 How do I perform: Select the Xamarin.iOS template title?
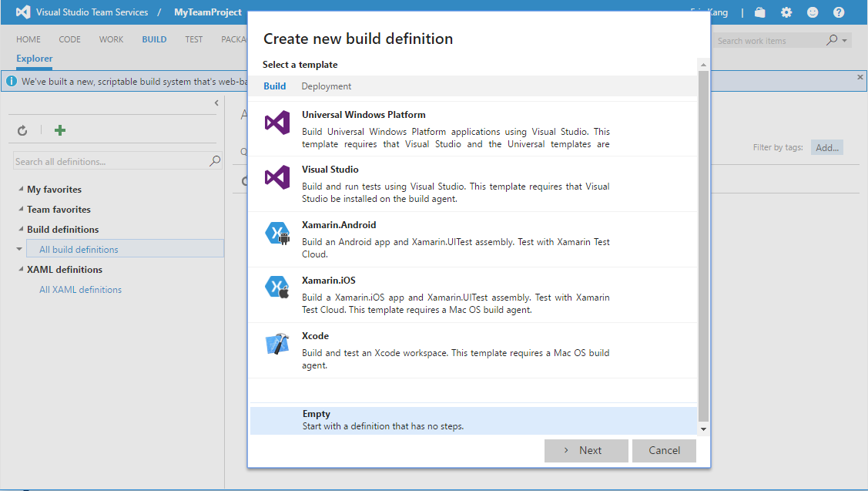click(328, 281)
